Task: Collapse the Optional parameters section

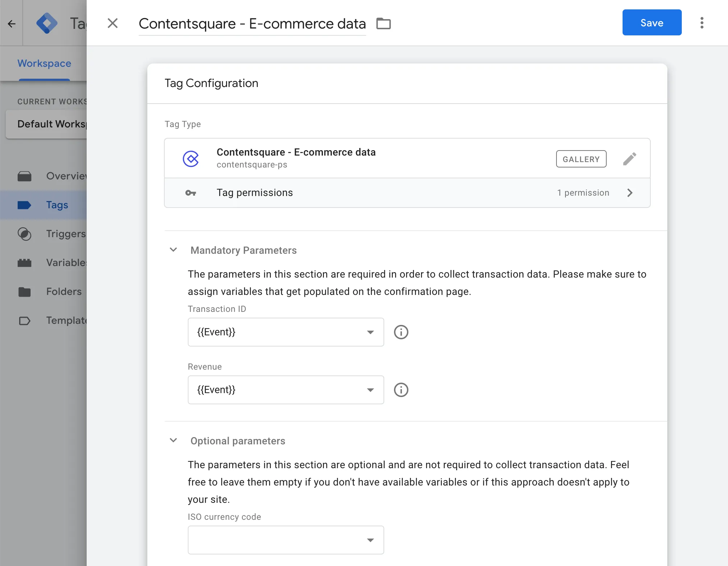Action: click(x=173, y=440)
